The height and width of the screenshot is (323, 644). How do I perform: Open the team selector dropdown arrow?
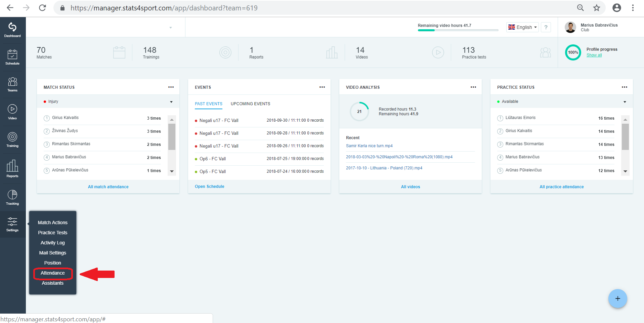[171, 28]
